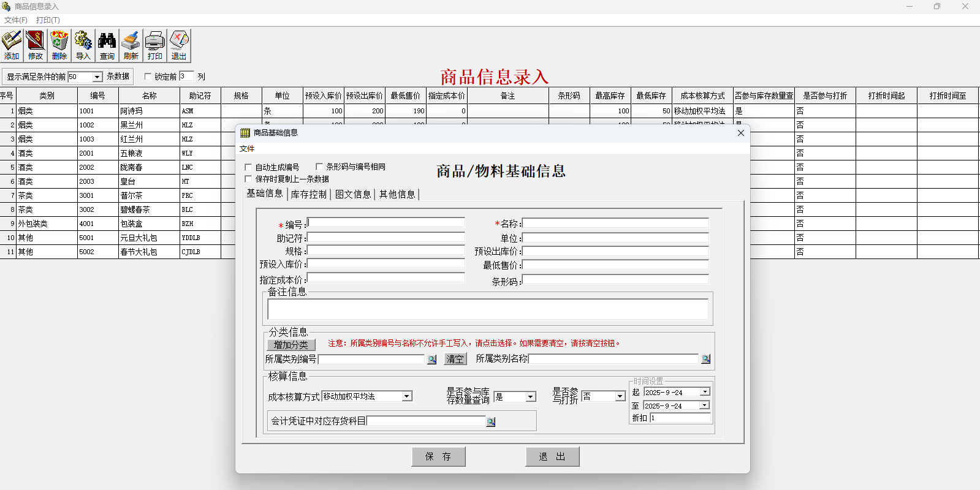Click the 添加 (Add) toolbar icon
The image size is (980, 490).
point(12,45)
